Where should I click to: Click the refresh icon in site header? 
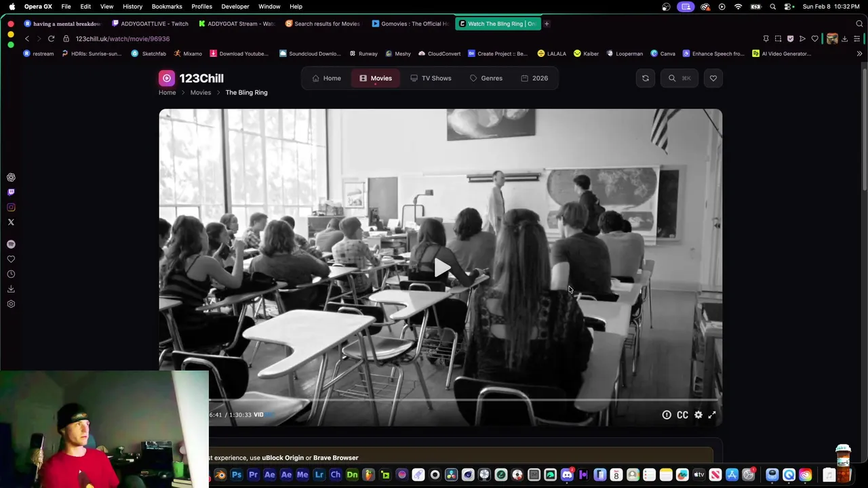(x=646, y=78)
